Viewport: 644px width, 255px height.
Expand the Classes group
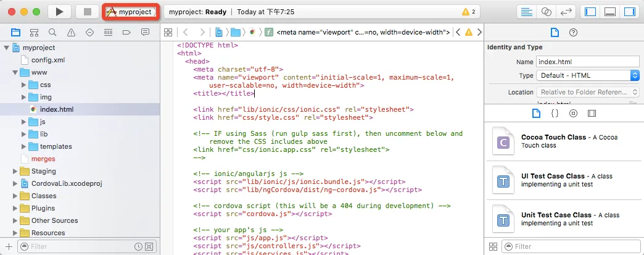point(15,196)
